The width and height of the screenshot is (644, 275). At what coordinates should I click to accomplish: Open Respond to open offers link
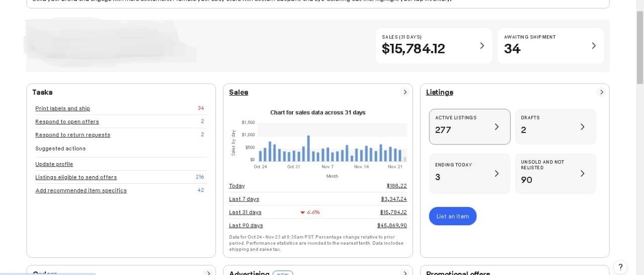tap(67, 121)
